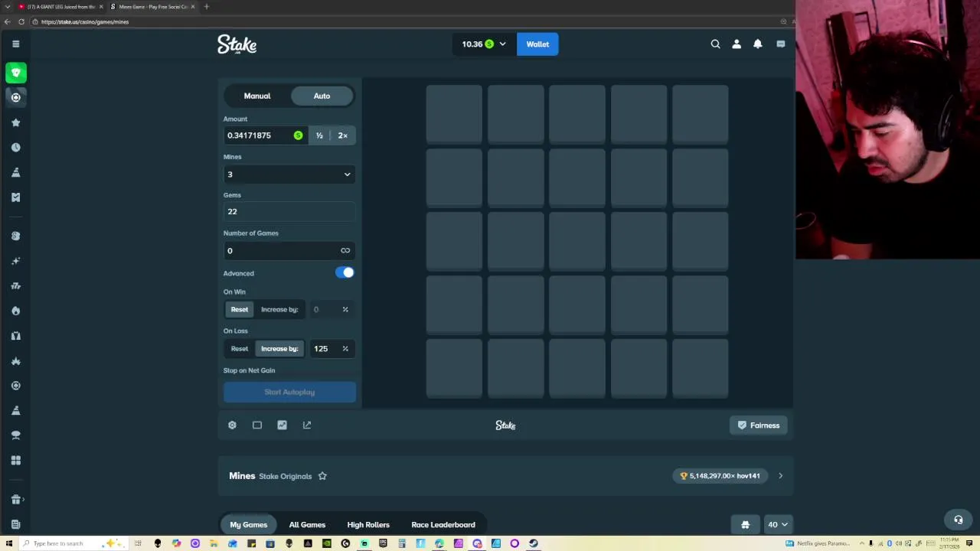This screenshot has width=980, height=551.
Task: Click the browser address bar URL
Action: (85, 21)
